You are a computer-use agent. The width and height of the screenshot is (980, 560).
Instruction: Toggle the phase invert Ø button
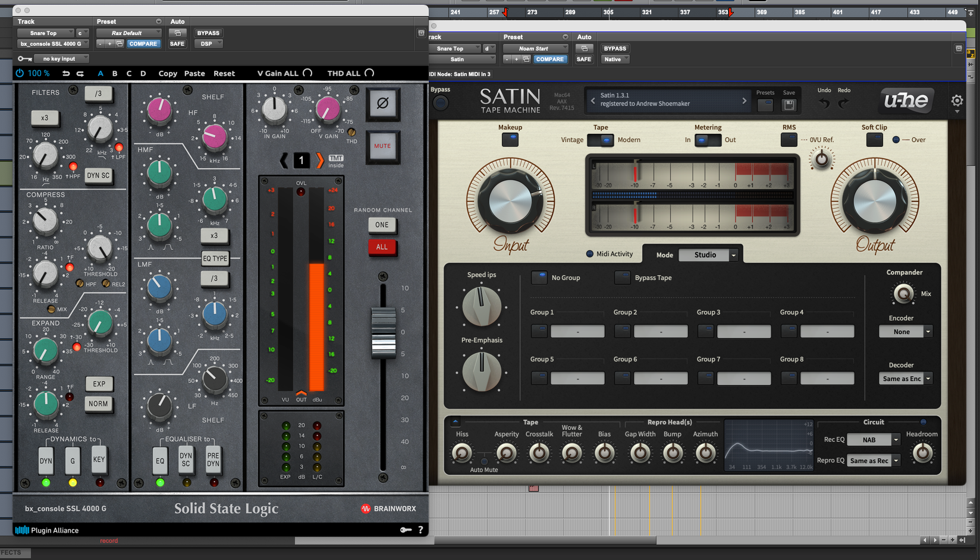pyautogui.click(x=382, y=103)
